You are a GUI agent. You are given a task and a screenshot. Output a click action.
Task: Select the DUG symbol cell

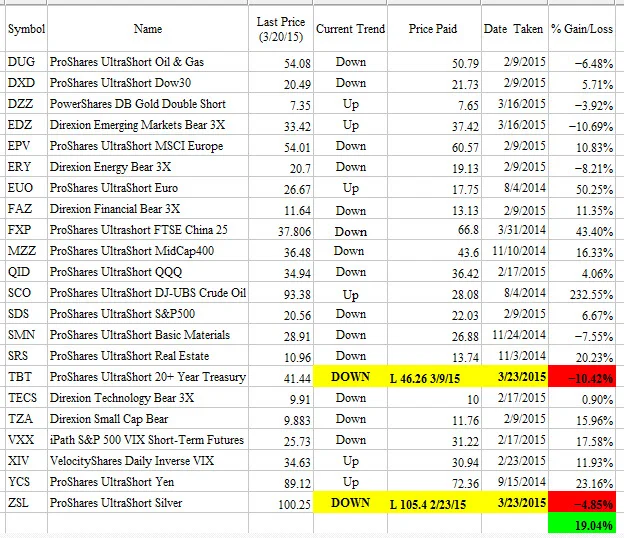[x=26, y=62]
